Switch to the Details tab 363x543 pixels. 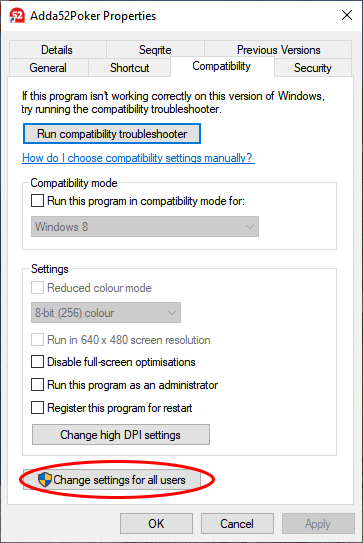(57, 50)
